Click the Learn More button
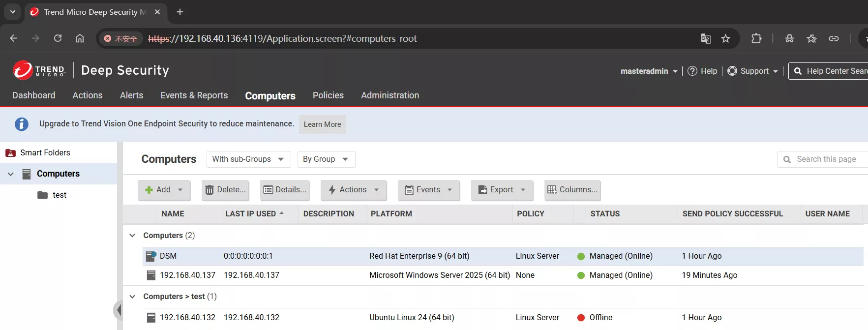The image size is (868, 330). point(322,124)
